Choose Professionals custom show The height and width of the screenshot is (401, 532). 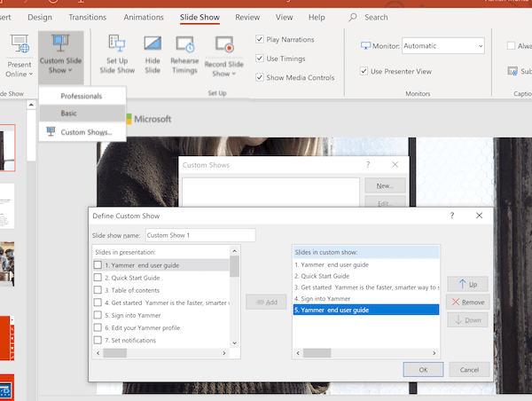(x=82, y=96)
